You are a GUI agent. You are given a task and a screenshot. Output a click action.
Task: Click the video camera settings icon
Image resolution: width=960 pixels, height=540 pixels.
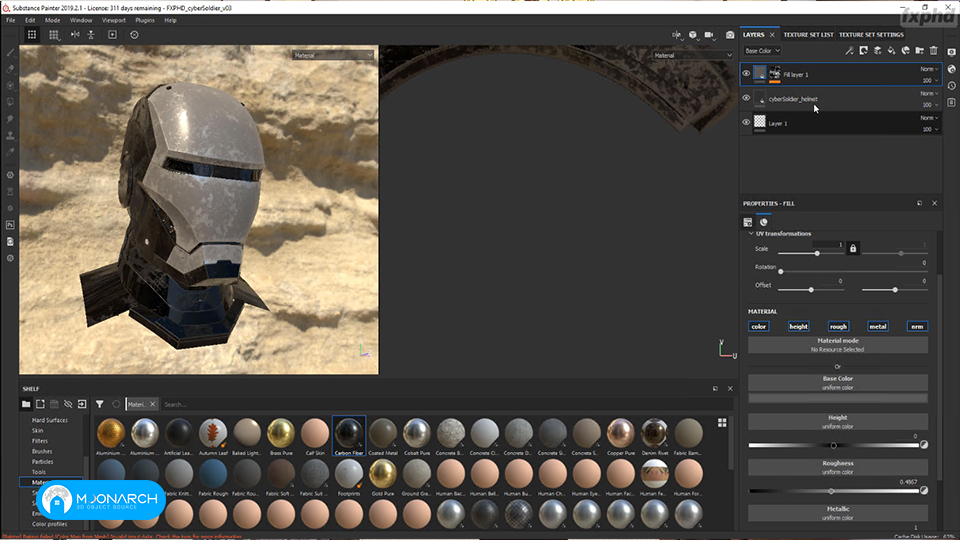pos(709,35)
